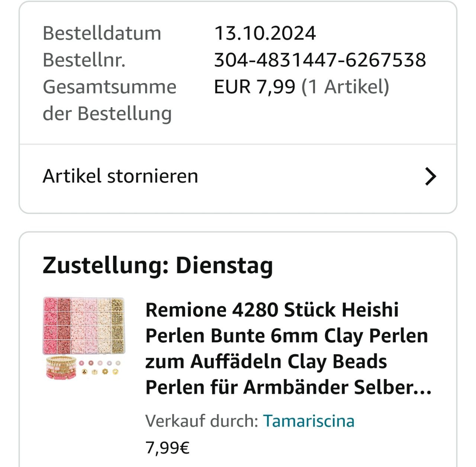Screen dimensions: 476x467
Task: Tap the chevron beside Artikel stornieren
Action: [430, 176]
